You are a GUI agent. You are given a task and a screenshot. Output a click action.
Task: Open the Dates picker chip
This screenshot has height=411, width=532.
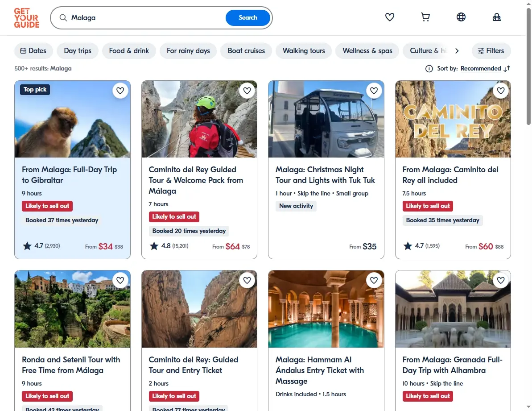tap(33, 50)
